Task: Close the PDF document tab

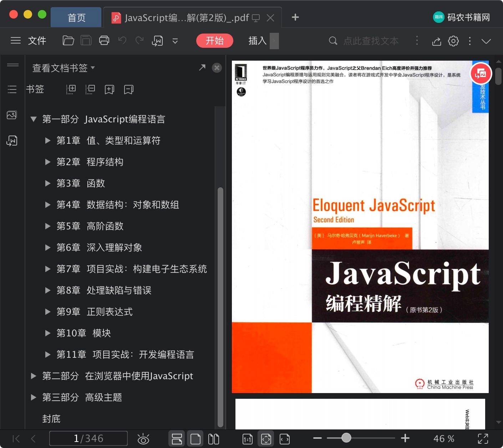Action: 271,18
